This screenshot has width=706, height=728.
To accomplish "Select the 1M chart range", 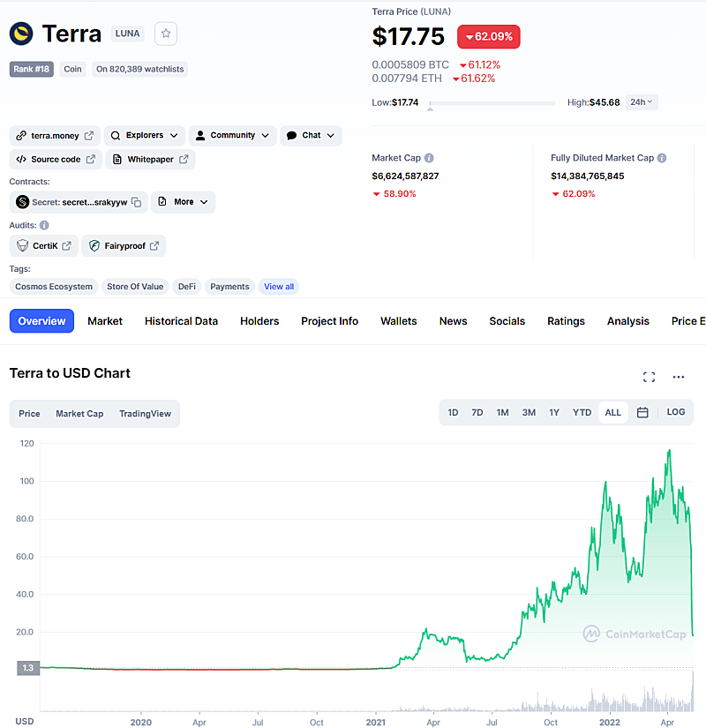I will (502, 412).
